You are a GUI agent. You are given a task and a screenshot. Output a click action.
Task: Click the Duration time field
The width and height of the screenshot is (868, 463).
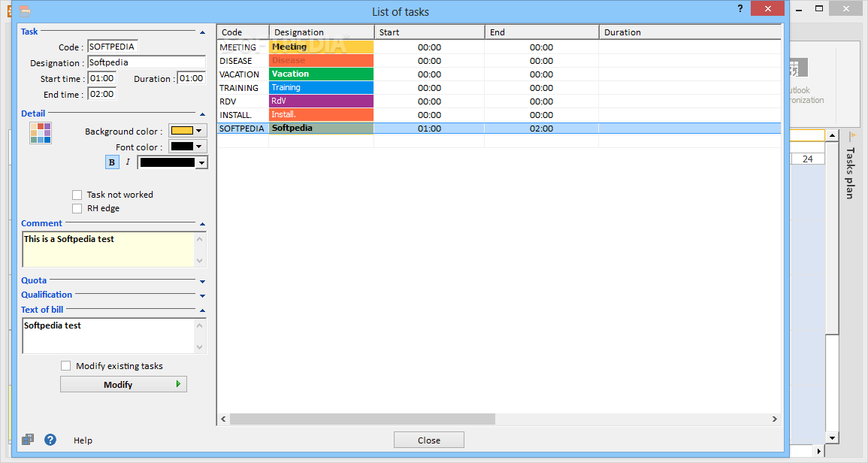coord(192,78)
